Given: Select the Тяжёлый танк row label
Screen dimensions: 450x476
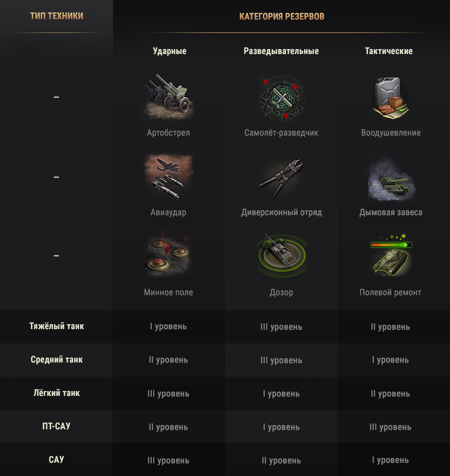Looking at the screenshot, I should [56, 326].
